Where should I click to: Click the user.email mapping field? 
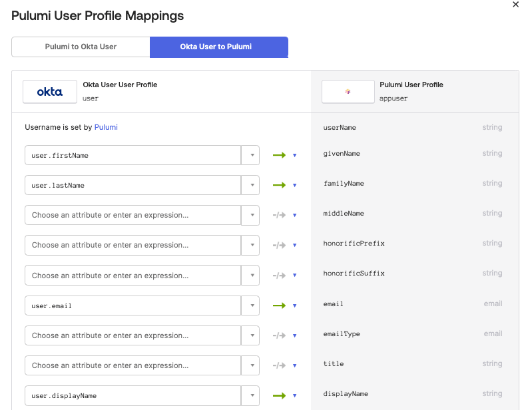(133, 306)
